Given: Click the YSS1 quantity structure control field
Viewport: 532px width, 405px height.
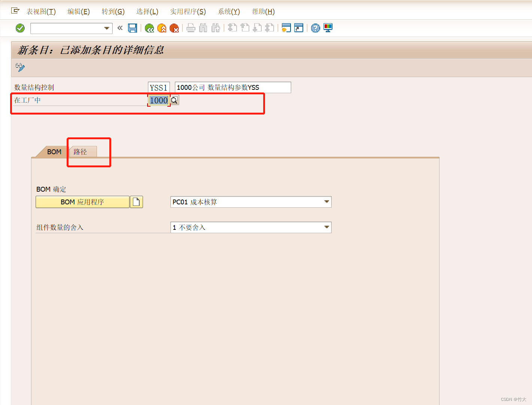Looking at the screenshot, I should [159, 88].
